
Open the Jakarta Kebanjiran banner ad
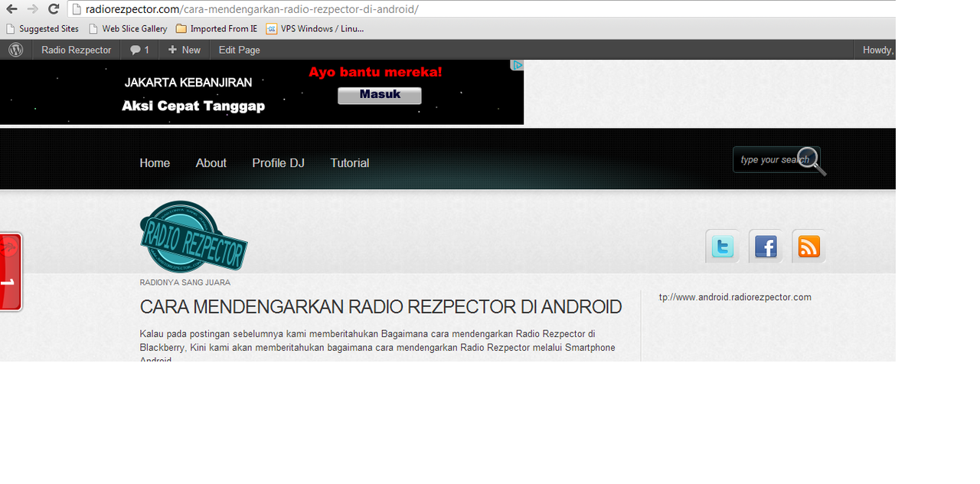click(x=262, y=92)
